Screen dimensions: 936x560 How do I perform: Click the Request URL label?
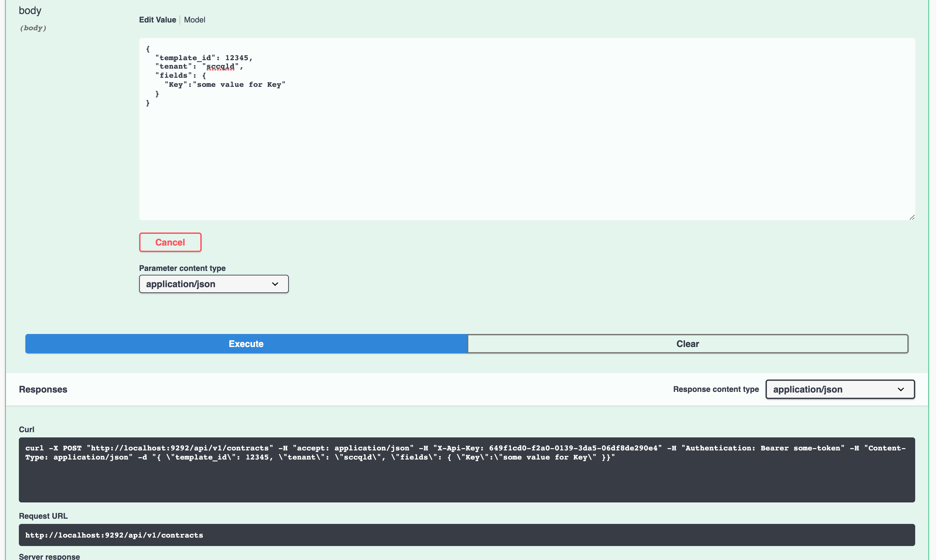point(43,516)
